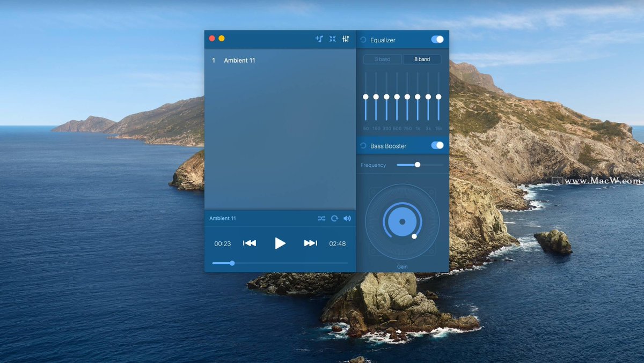
Task: Minimize the player with the yellow button
Action: point(222,39)
